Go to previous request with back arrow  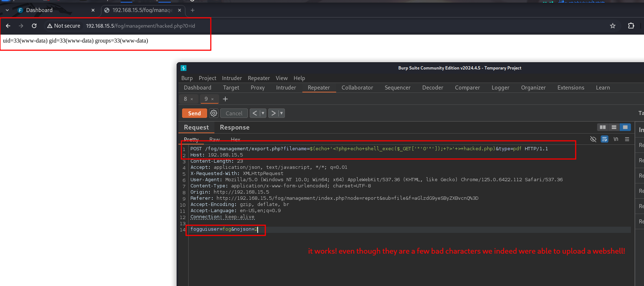255,113
